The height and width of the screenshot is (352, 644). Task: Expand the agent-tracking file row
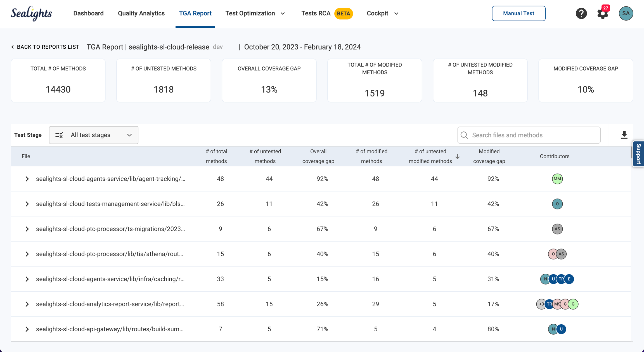pos(27,179)
